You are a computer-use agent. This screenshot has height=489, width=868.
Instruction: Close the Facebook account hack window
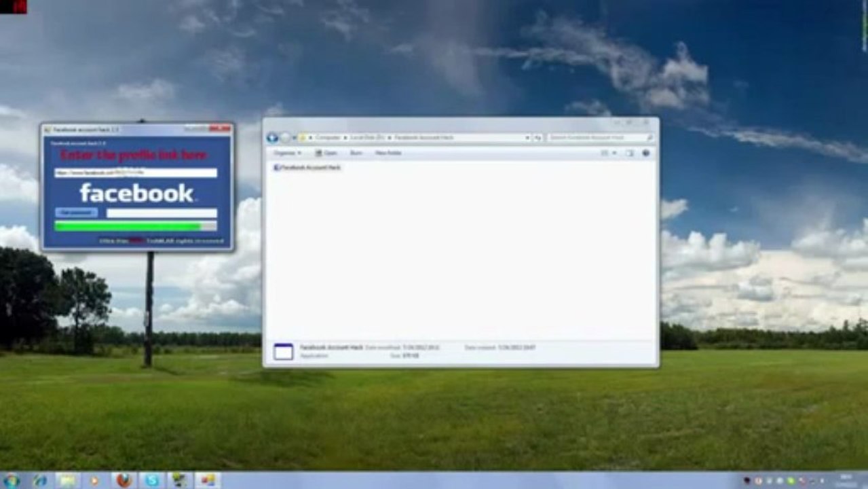(220, 128)
